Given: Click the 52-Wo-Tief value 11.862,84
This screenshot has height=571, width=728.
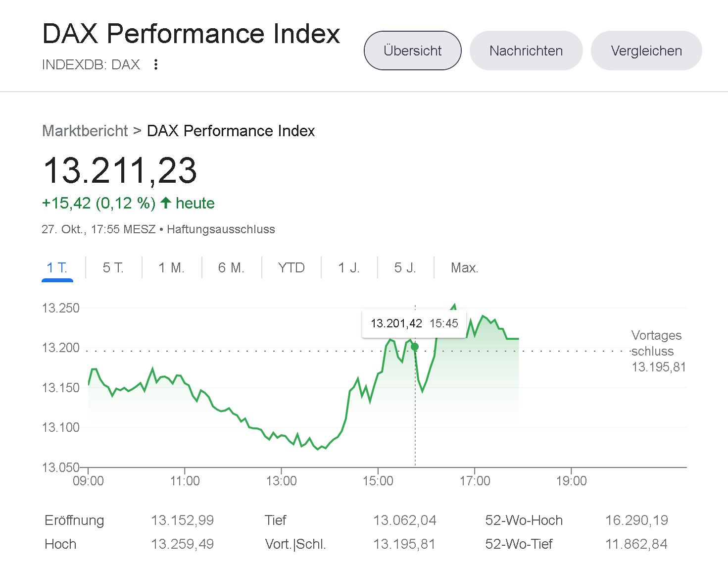Looking at the screenshot, I should pyautogui.click(x=636, y=544).
